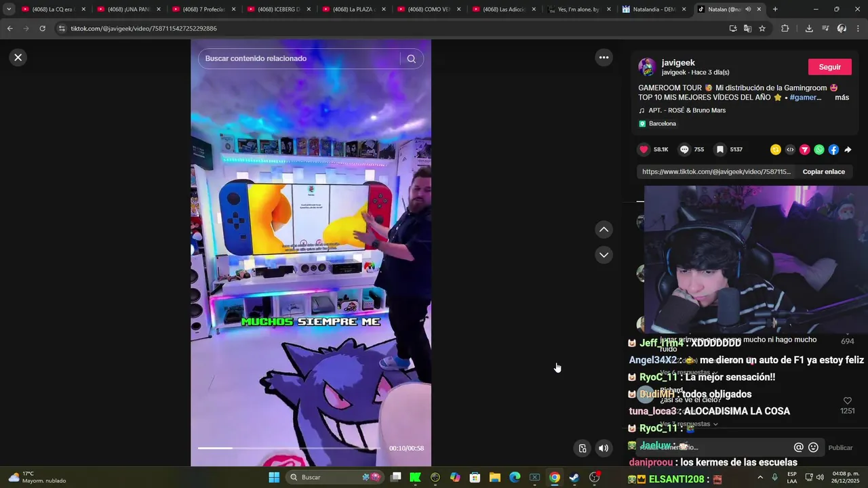Expand more share options arrow
The image size is (868, 488).
[848, 150]
